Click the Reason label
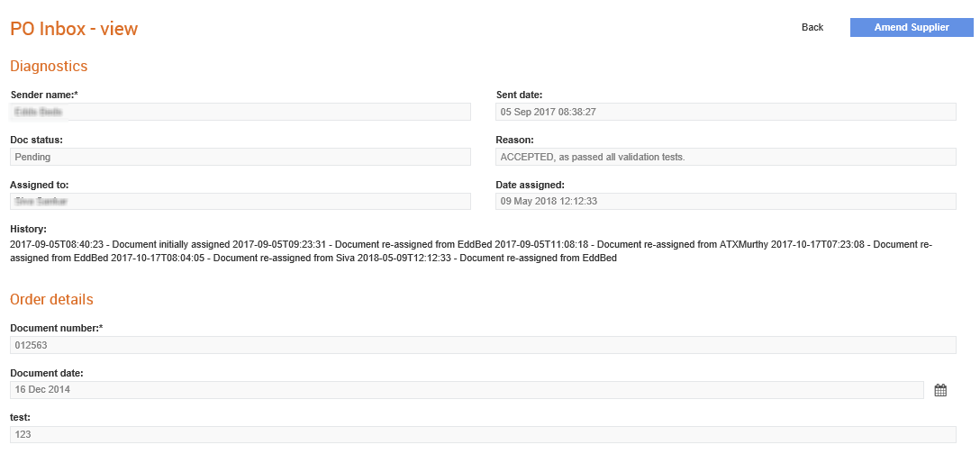The height and width of the screenshot is (454, 980). [x=514, y=140]
